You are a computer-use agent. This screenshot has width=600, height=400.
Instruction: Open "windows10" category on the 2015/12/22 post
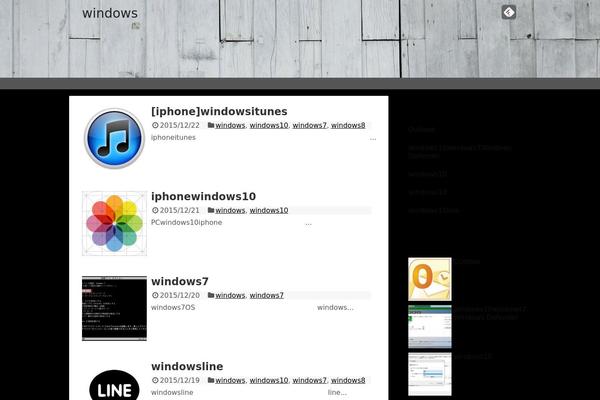[x=269, y=125]
